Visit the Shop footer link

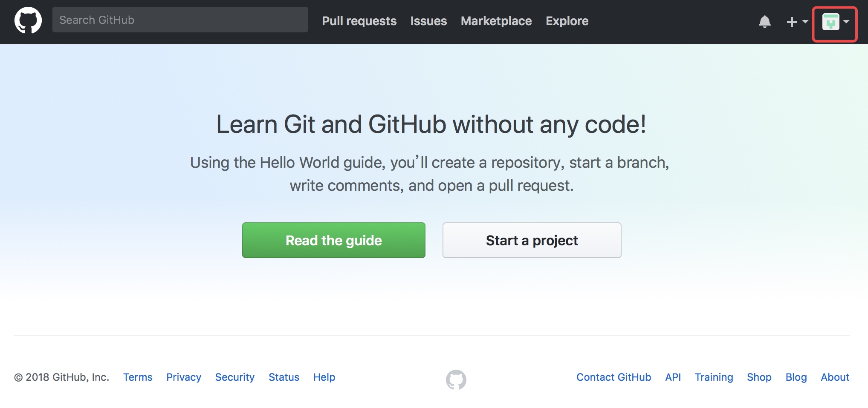tap(759, 377)
